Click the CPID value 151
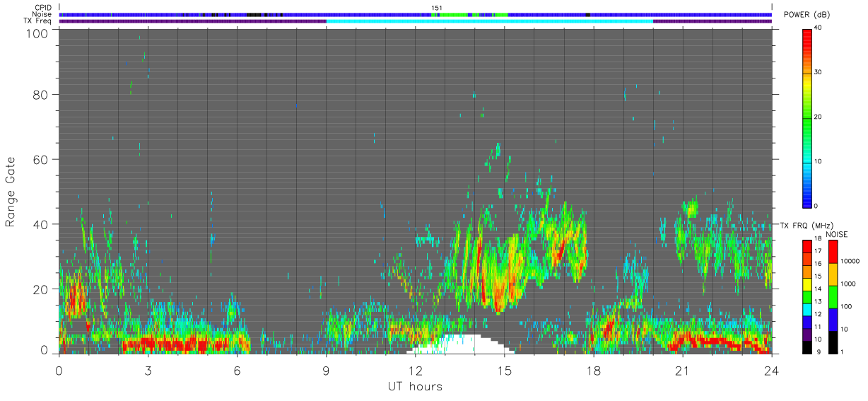Viewport: 868px width, 401px height. pos(437,8)
